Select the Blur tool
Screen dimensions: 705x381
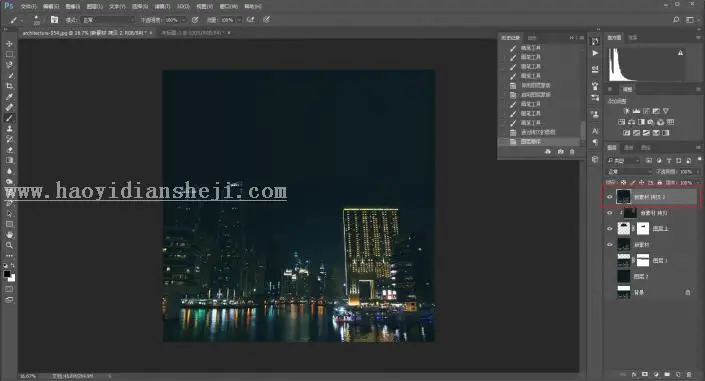tap(9, 171)
